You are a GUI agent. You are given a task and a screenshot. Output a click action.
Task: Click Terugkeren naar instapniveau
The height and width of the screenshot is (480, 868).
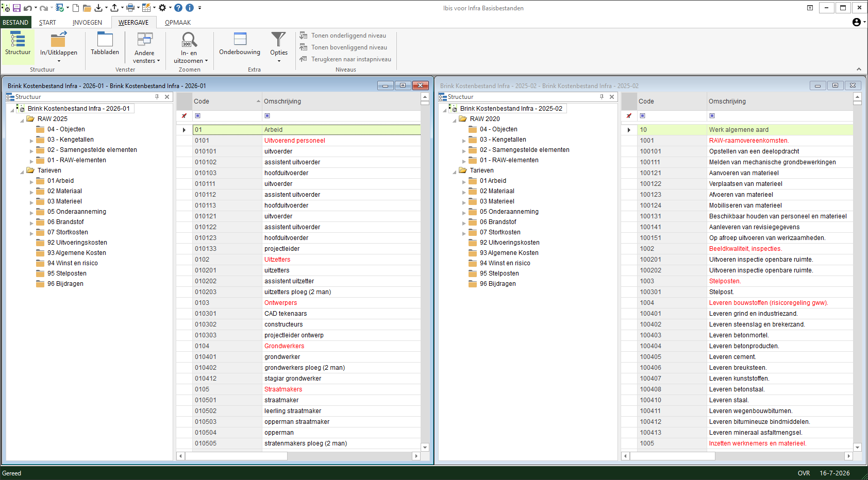click(345, 59)
